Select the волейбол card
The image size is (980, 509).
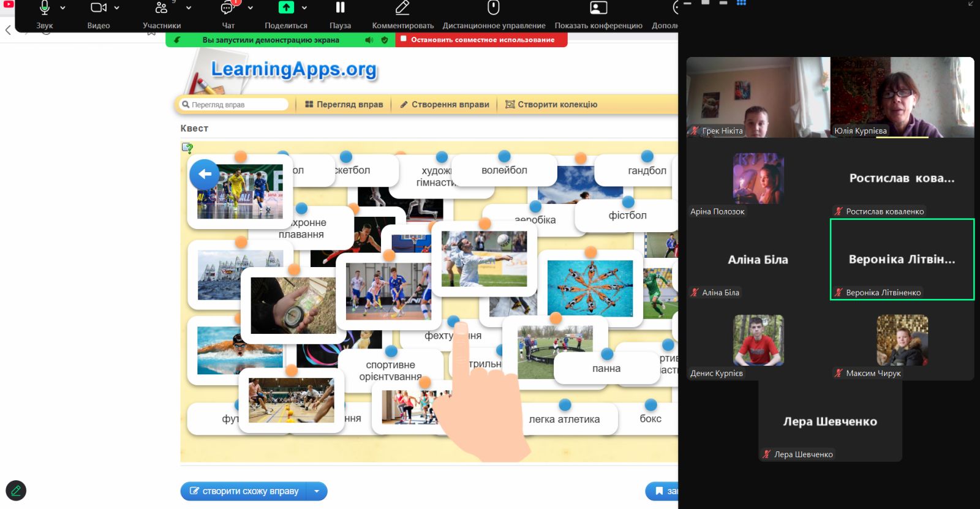click(x=504, y=170)
